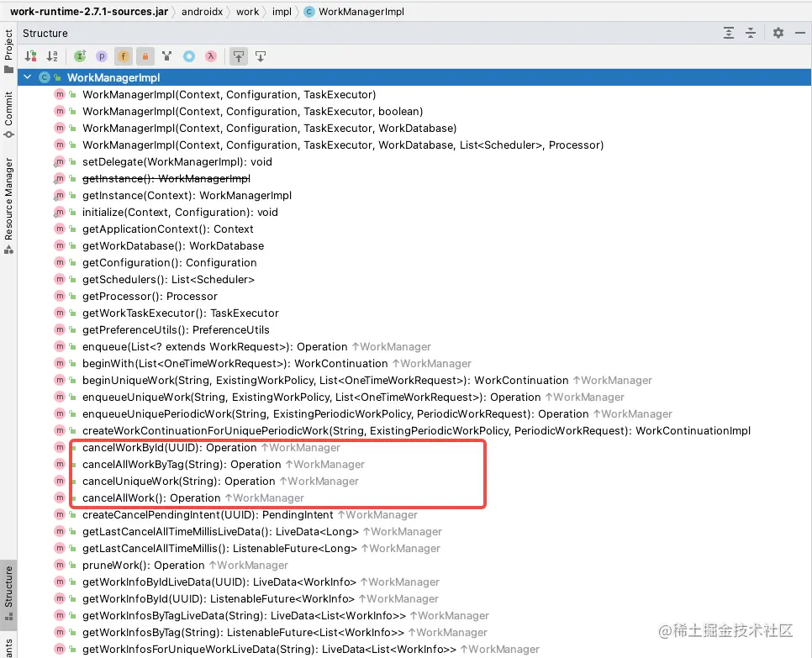Select getConfiguration() method
This screenshot has height=658, width=812.
tap(169, 262)
